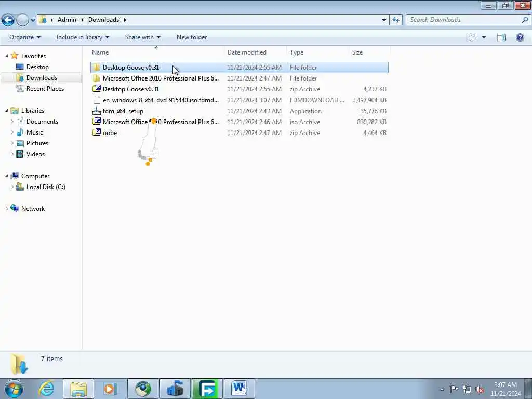Expand the Pictures library arrow
The height and width of the screenshot is (399, 532).
(x=12, y=143)
